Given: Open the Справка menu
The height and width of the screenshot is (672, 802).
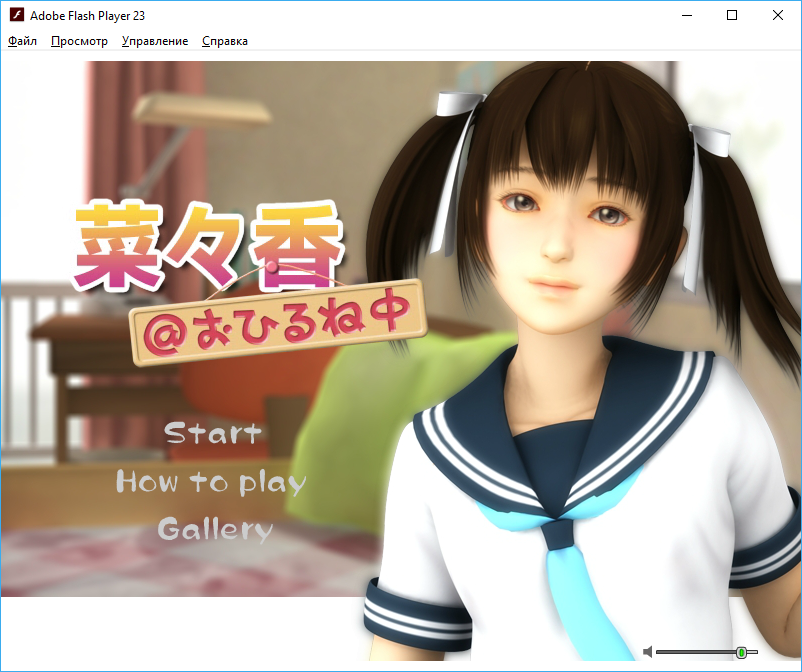Looking at the screenshot, I should point(224,41).
